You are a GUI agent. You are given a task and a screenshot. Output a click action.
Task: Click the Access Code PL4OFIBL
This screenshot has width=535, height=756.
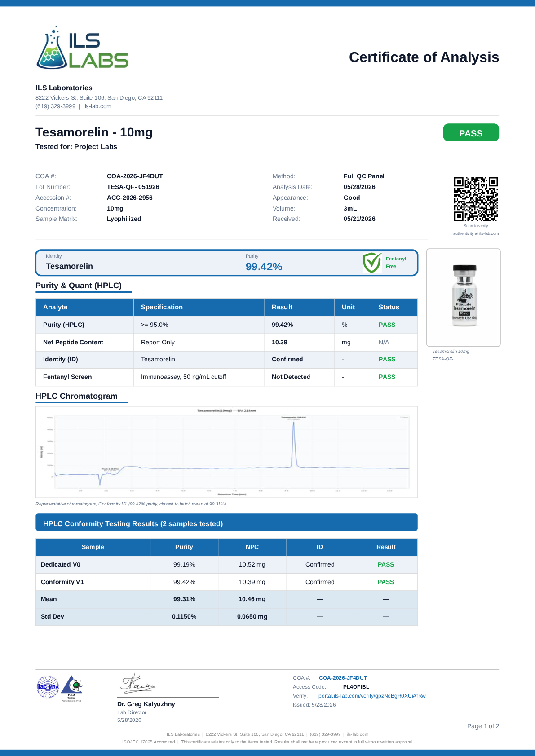[x=356, y=687]
